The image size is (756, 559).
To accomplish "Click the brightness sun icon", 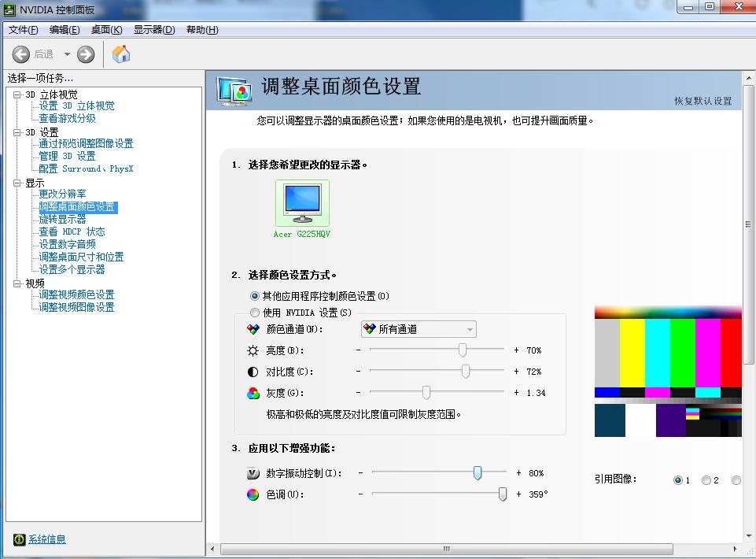I will point(253,350).
